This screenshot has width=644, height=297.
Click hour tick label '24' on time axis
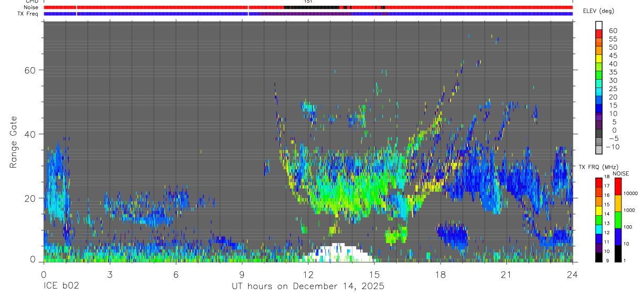[x=572, y=274]
